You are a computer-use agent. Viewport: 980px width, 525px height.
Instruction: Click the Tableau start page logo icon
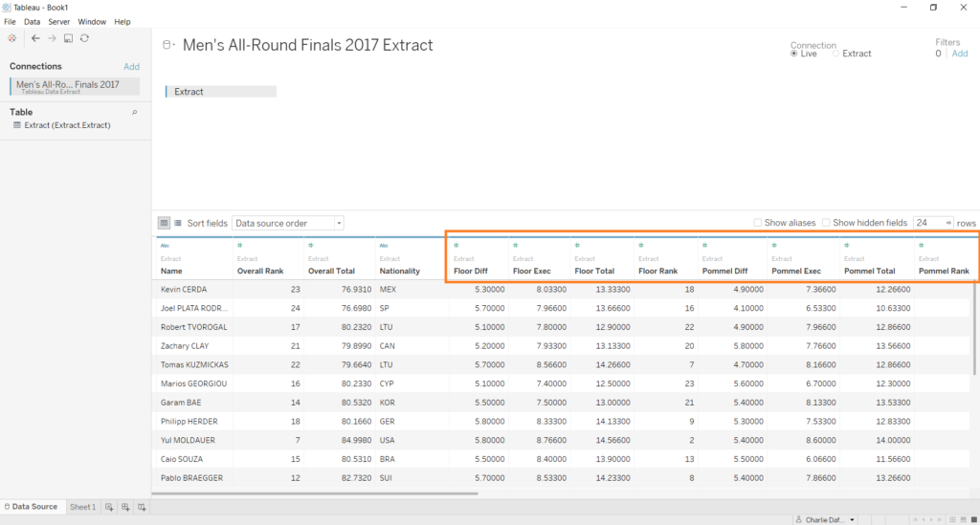pyautogui.click(x=11, y=38)
